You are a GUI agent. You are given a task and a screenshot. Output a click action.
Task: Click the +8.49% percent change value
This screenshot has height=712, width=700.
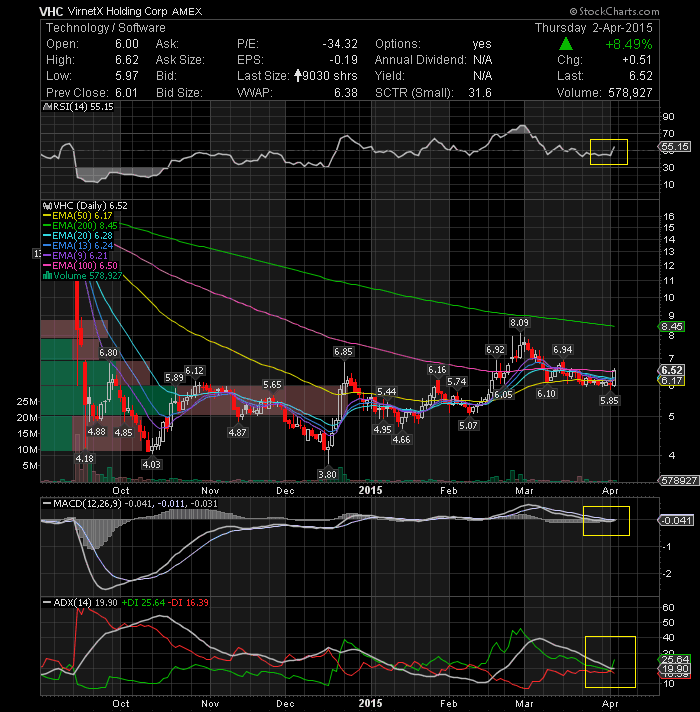[x=629, y=44]
